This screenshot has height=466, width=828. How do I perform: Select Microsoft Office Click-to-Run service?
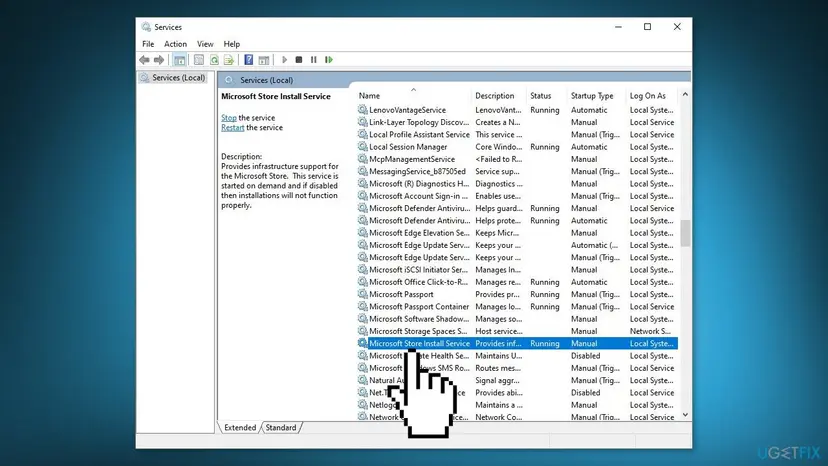(x=518, y=282)
